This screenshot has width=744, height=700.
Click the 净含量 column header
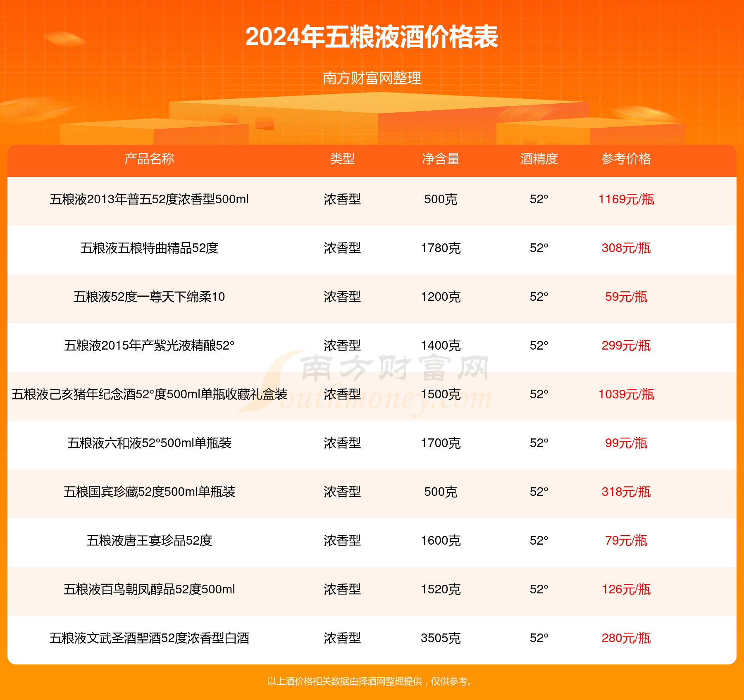(441, 159)
